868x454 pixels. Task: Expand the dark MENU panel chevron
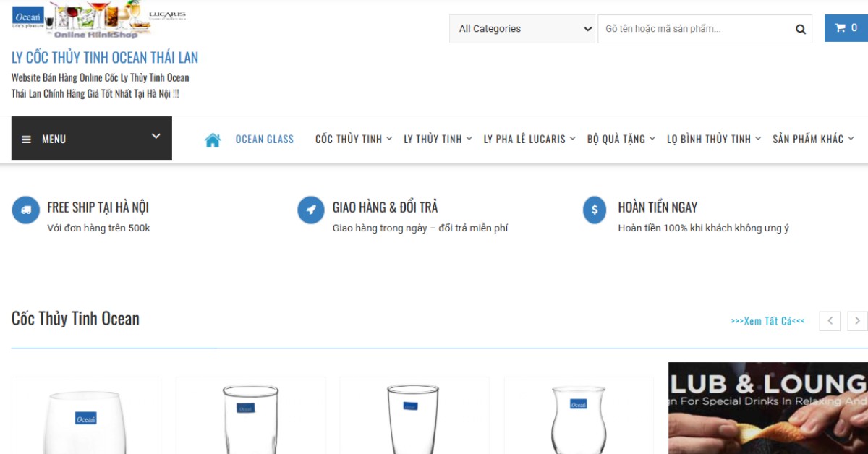[x=156, y=136]
